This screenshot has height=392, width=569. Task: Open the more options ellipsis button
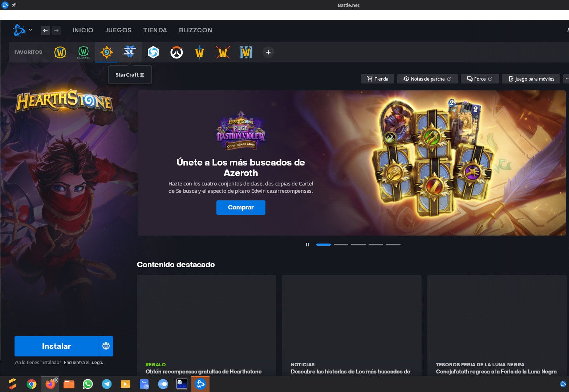[566, 79]
